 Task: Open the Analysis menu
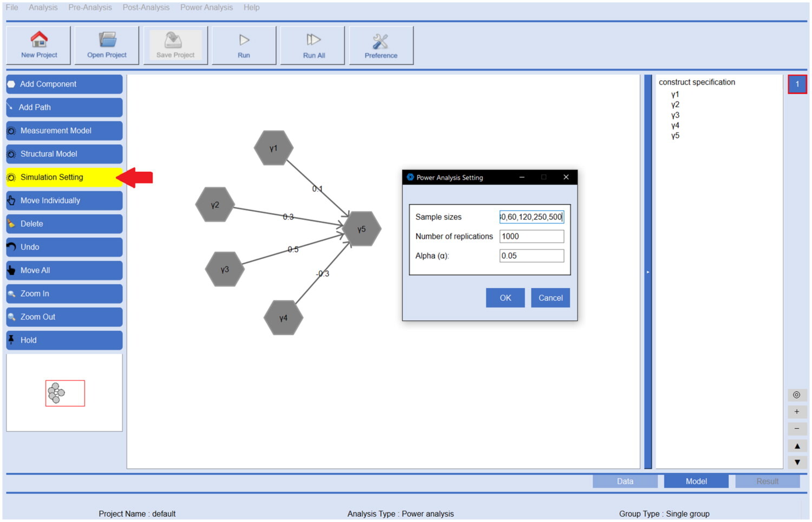point(43,8)
